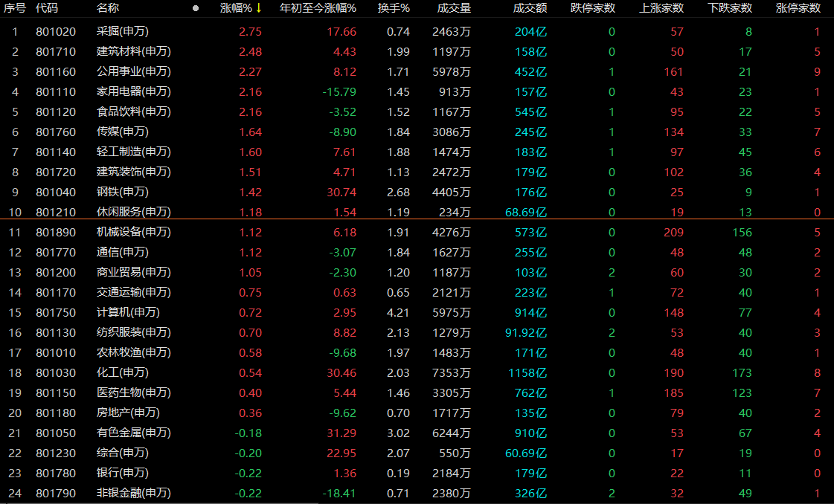Sort by the 涨幅% column header
Viewport: 834px width, 504px height.
click(x=236, y=8)
